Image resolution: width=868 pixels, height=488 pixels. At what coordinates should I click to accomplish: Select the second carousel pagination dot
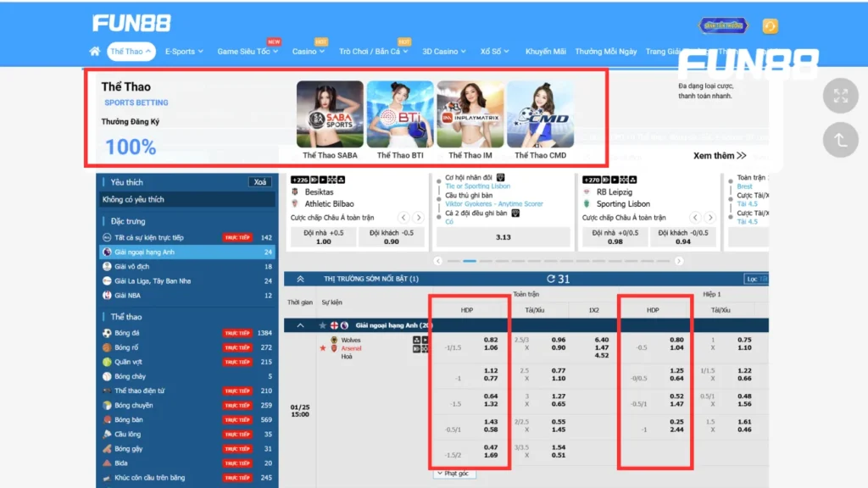click(x=471, y=261)
